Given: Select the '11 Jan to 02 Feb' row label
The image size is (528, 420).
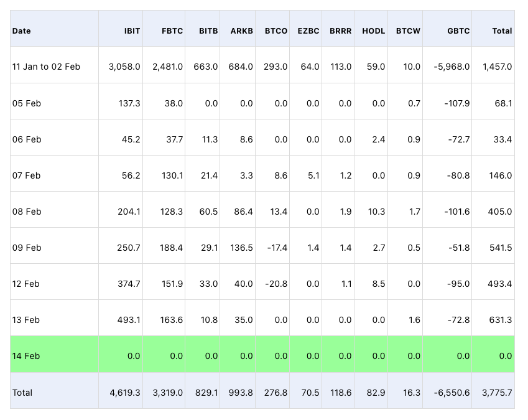Looking at the screenshot, I should click(46, 67).
